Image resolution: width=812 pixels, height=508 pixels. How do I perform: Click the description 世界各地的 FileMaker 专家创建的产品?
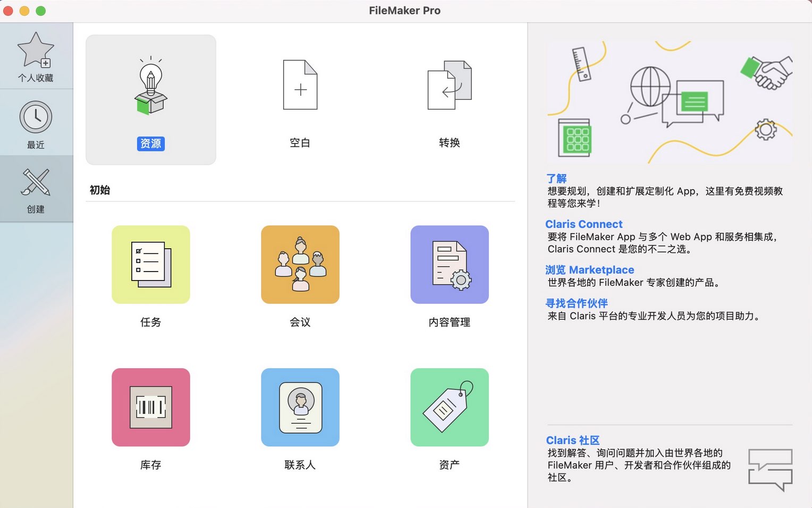coord(633,283)
